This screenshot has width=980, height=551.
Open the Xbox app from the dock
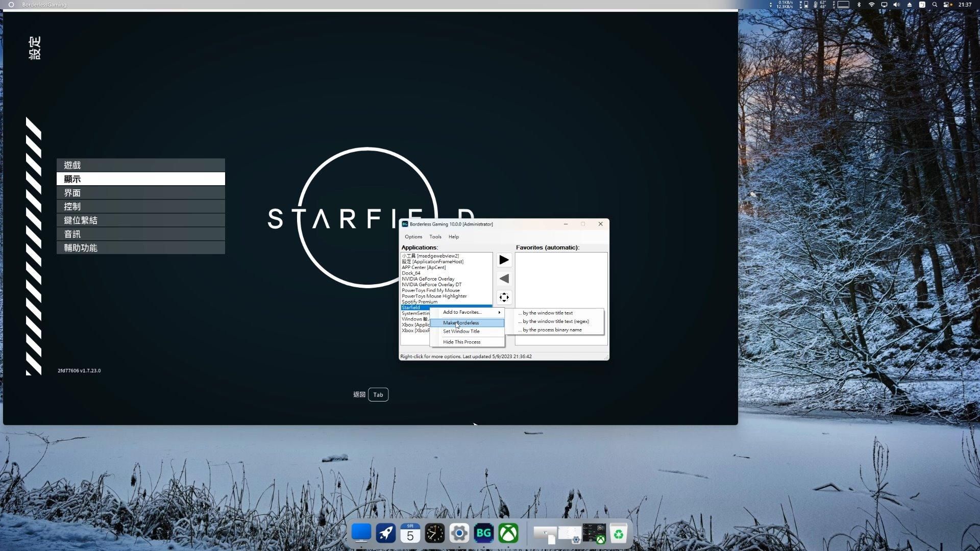tap(508, 534)
